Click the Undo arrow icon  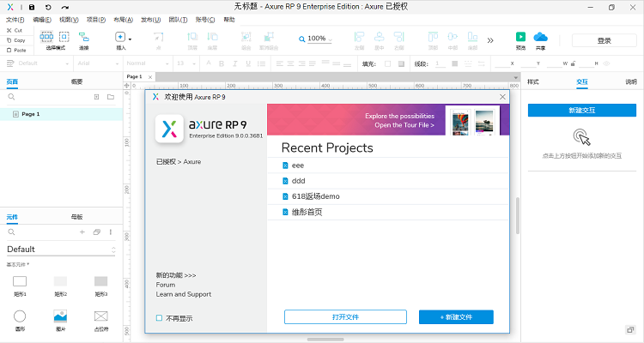coord(48,8)
